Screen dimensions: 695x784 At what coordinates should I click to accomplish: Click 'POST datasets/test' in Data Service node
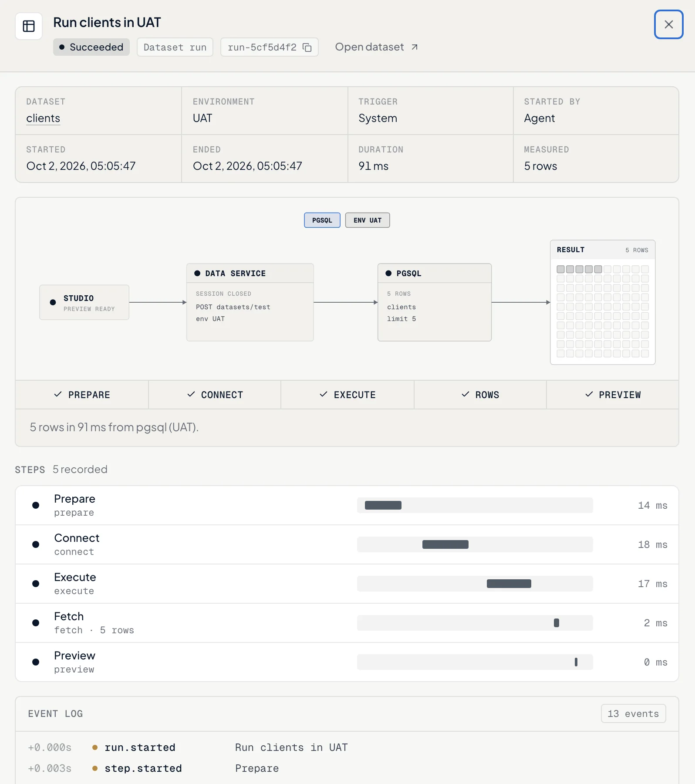coord(233,307)
